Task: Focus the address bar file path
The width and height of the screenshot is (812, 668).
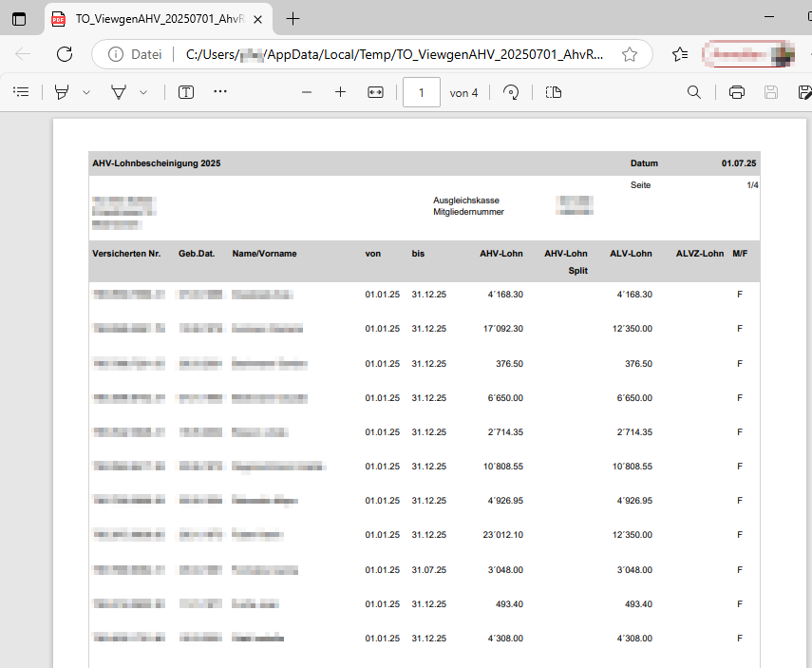Action: click(x=395, y=54)
